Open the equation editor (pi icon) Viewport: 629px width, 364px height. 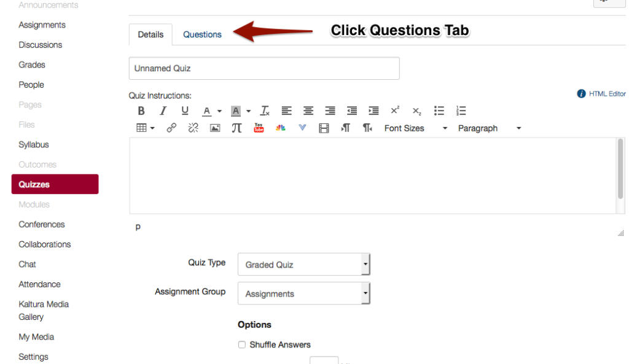pyautogui.click(x=236, y=128)
